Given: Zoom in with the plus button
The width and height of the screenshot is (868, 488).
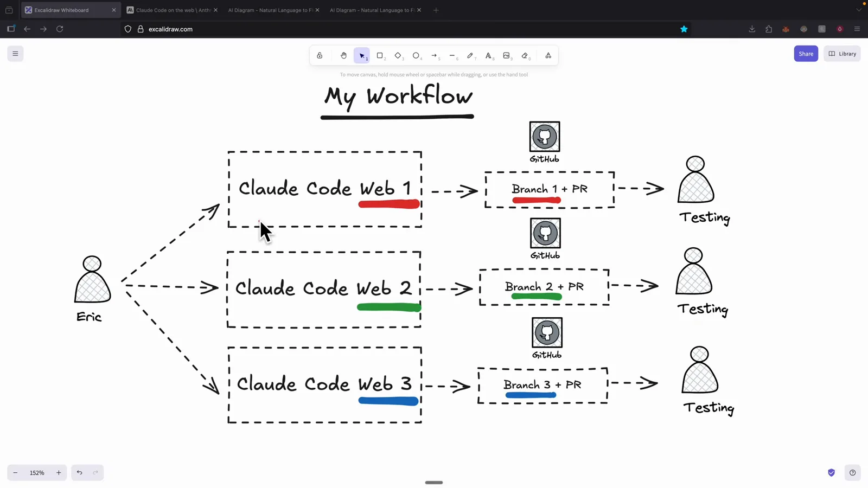Looking at the screenshot, I should coord(59,473).
